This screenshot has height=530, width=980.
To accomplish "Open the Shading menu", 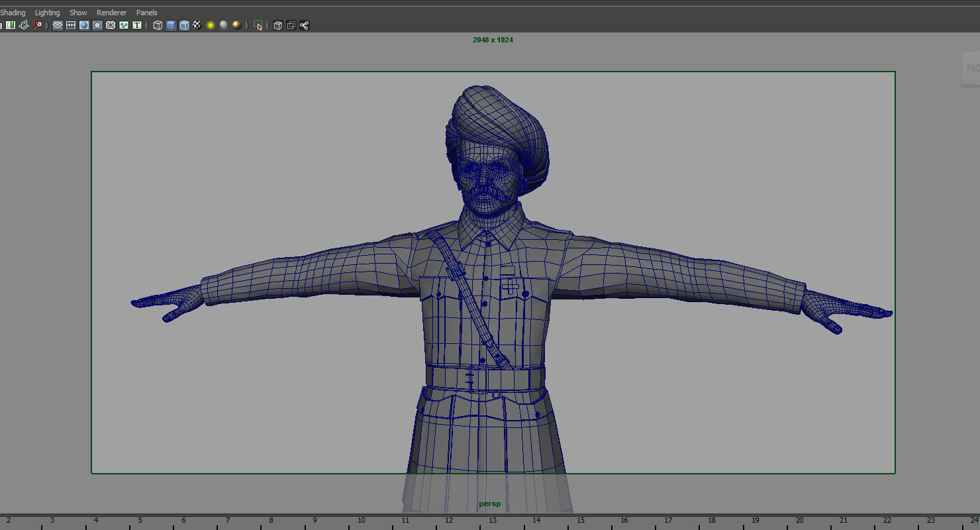I will point(13,12).
